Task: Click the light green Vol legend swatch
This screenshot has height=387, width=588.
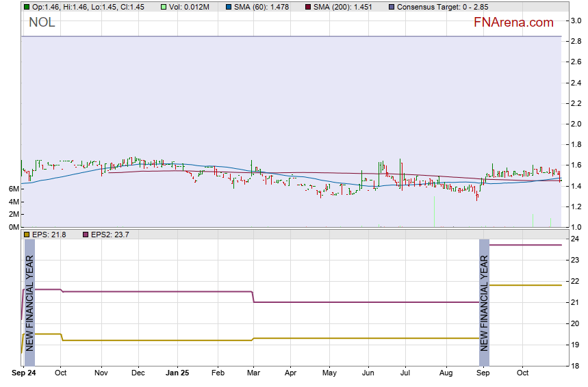Action: point(163,7)
